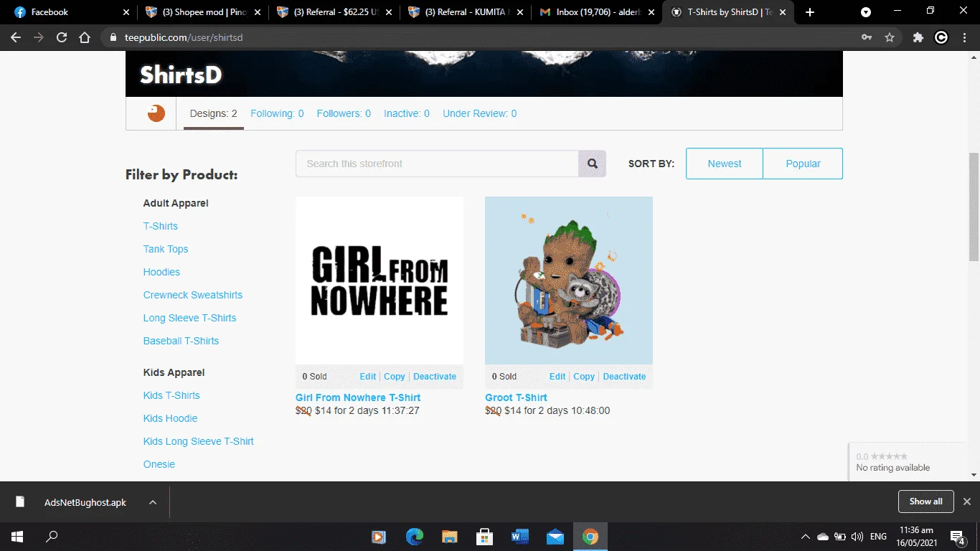Image resolution: width=980 pixels, height=551 pixels.
Task: Bookmark this page with the star
Action: pyautogui.click(x=890, y=38)
